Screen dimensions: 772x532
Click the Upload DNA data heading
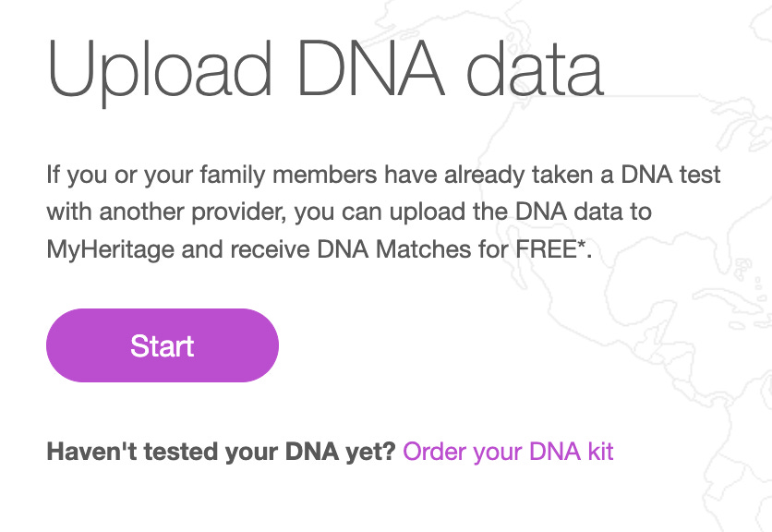pyautogui.click(x=325, y=70)
